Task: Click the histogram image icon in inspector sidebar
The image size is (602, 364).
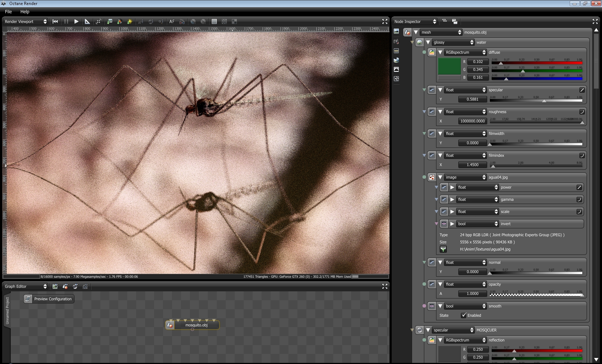Action: [396, 69]
